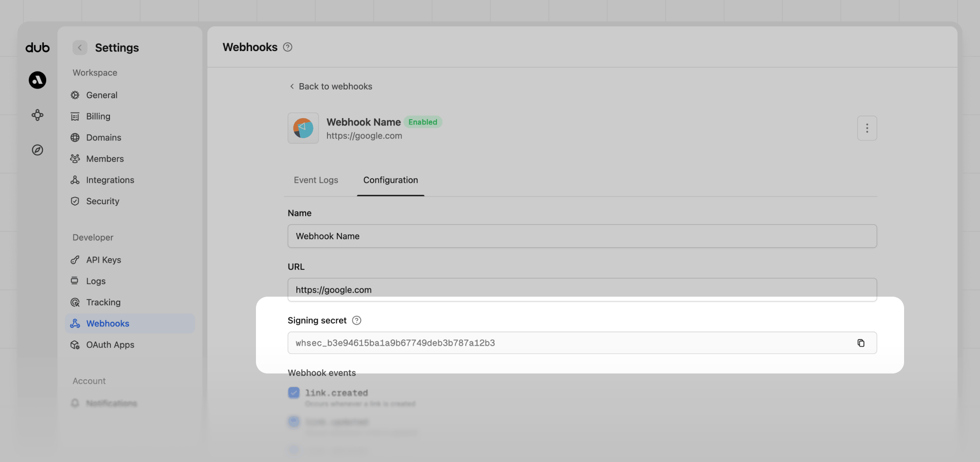Viewport: 980px width, 462px height.
Task: Click the signing secret field
Action: 582,343
